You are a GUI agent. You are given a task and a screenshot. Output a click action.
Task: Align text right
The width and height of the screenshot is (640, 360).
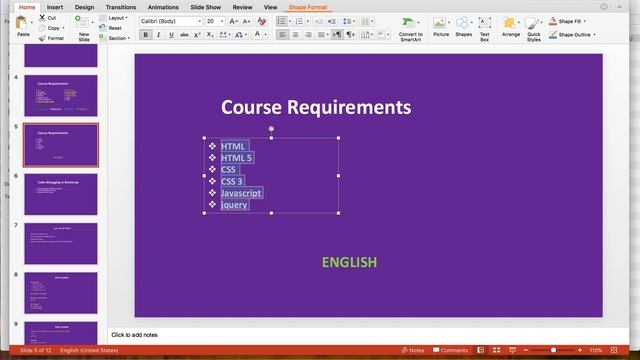[309, 35]
